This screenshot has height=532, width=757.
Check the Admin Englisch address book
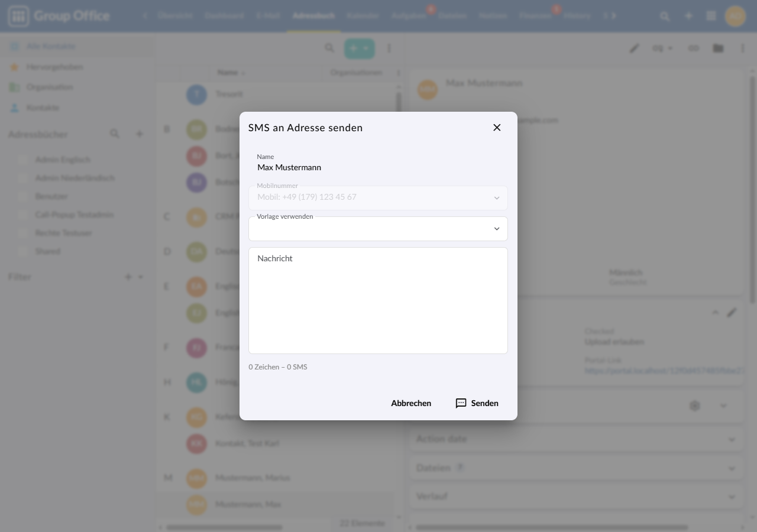tap(23, 160)
